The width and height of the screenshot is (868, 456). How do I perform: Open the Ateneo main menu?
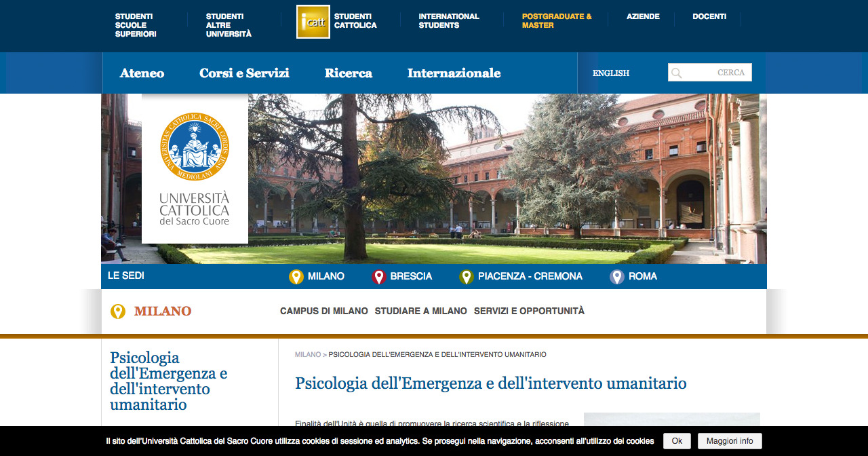pos(142,73)
